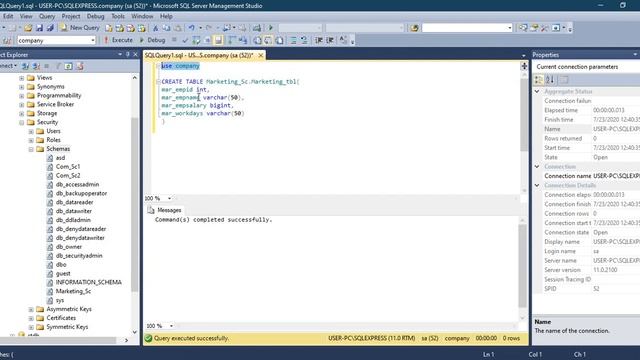Open the Tools menu
The height and width of the screenshot is (360, 640).
pos(118,16)
